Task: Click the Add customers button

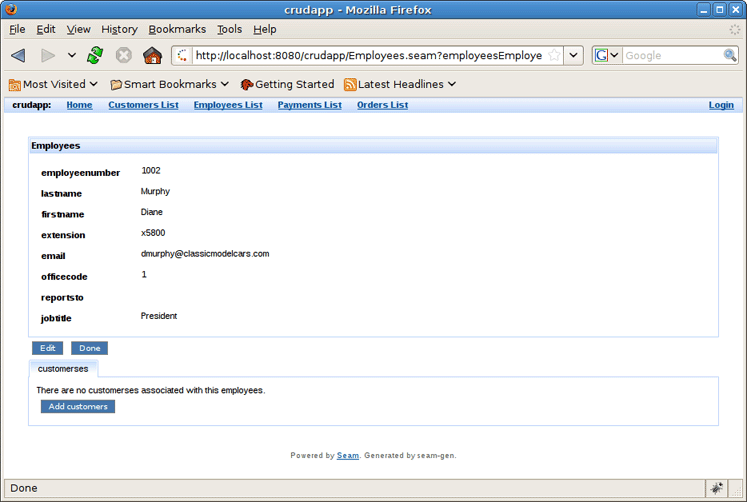Action: click(78, 406)
